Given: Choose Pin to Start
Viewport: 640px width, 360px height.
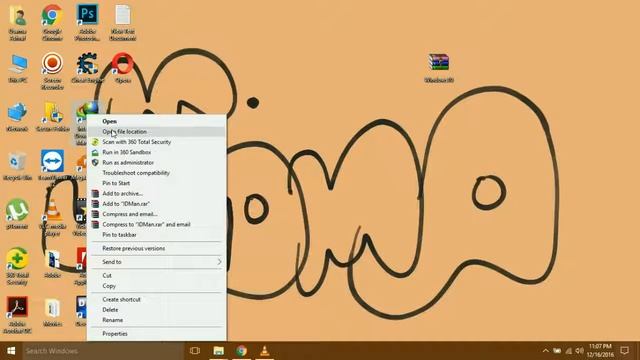Looking at the screenshot, I should coord(157,183).
